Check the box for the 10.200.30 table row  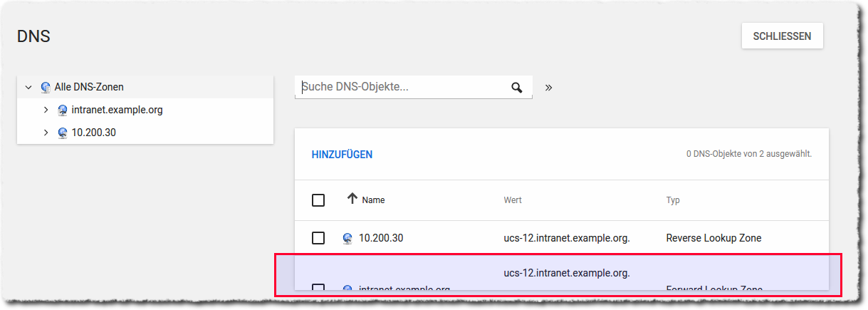[318, 238]
